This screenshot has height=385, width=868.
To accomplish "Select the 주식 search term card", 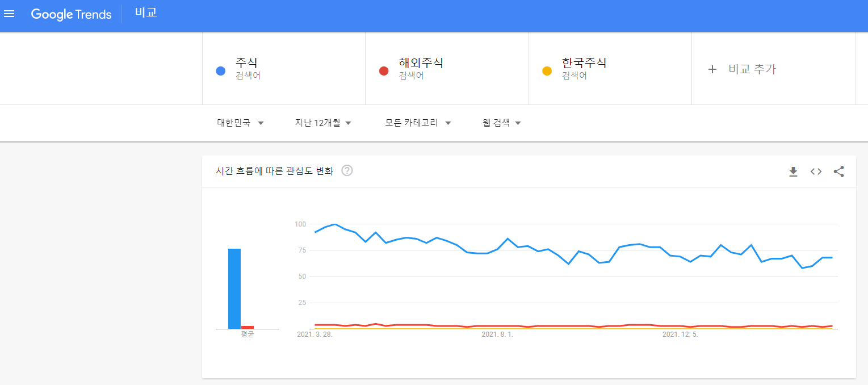I will click(247, 68).
